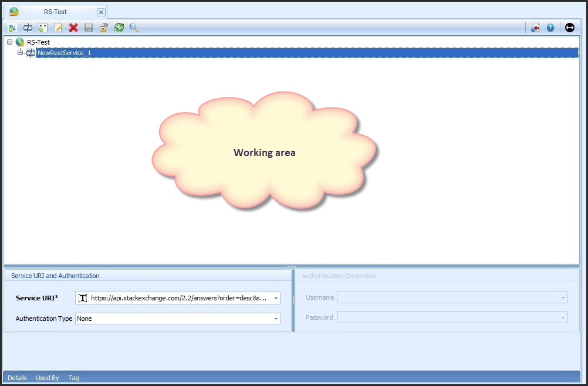Click the blue help question mark icon

tap(550, 28)
